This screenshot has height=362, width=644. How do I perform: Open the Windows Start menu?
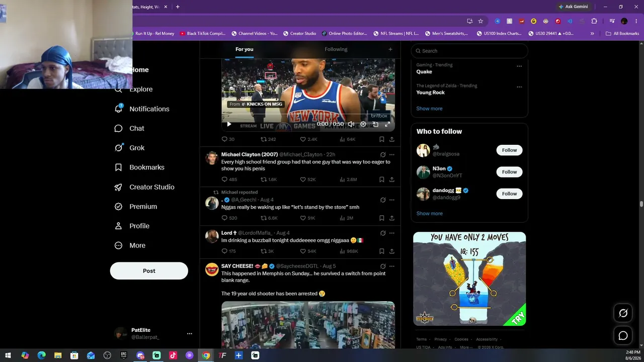coord(8,355)
